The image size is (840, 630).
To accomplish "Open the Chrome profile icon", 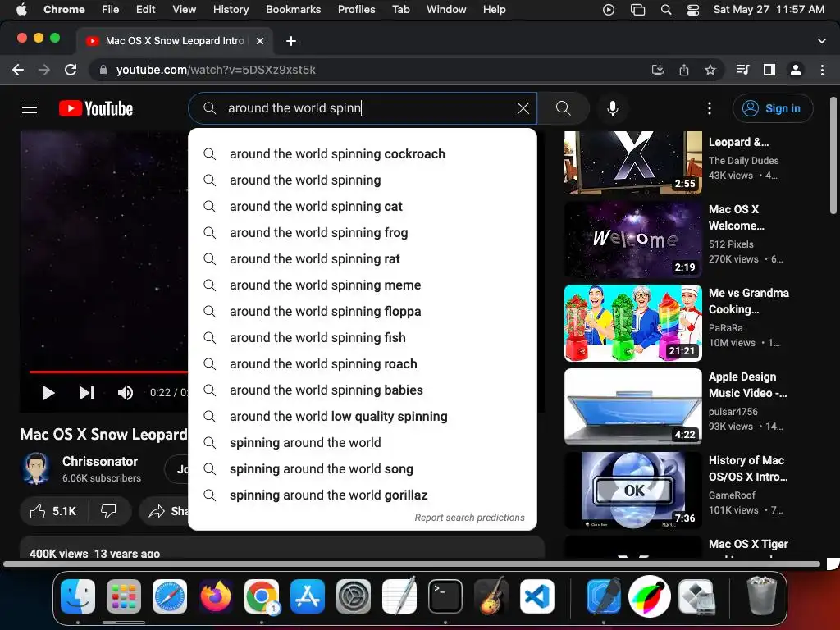I will point(796,70).
